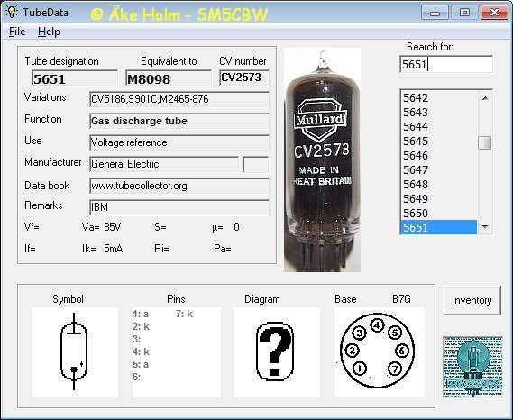The height and width of the screenshot is (420, 513).
Task: Select 5646 in the tube list
Action: point(438,155)
